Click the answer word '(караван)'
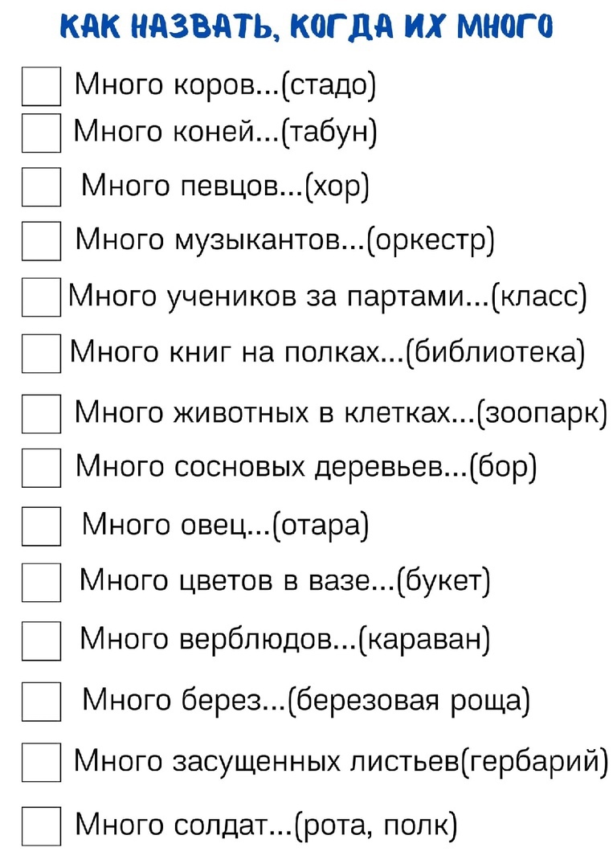The image size is (613, 868). (424, 640)
